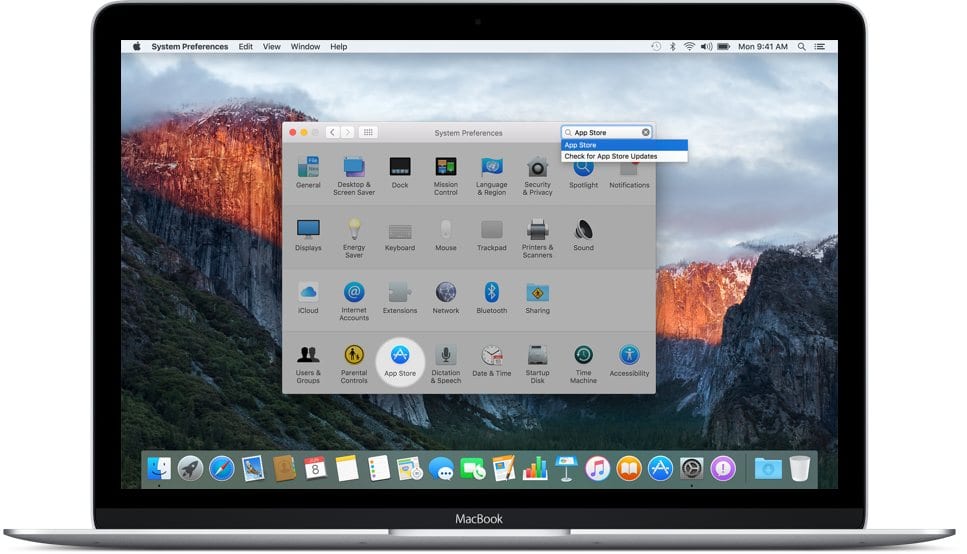Open Time Machine preferences
Viewport: 967px width, 554px height.
click(x=583, y=364)
